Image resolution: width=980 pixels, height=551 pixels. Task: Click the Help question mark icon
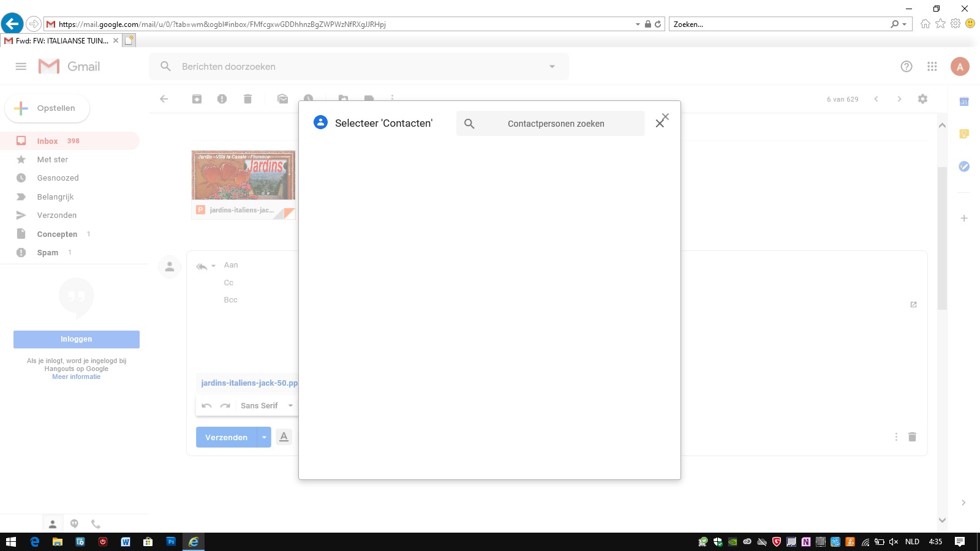point(907,67)
